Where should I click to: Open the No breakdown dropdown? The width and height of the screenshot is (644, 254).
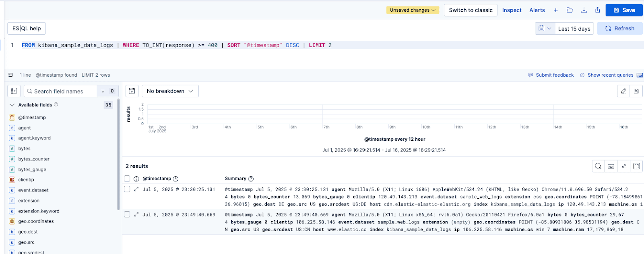click(x=170, y=91)
